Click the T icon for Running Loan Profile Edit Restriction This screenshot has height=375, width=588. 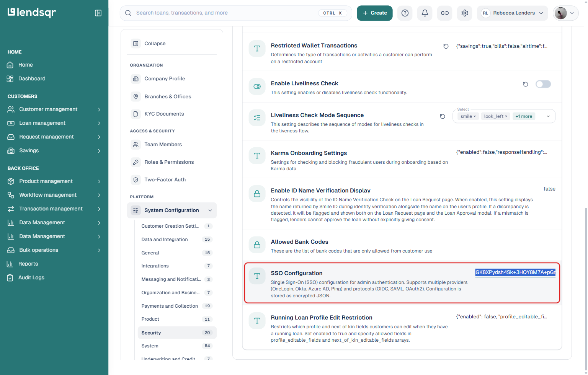click(x=257, y=321)
